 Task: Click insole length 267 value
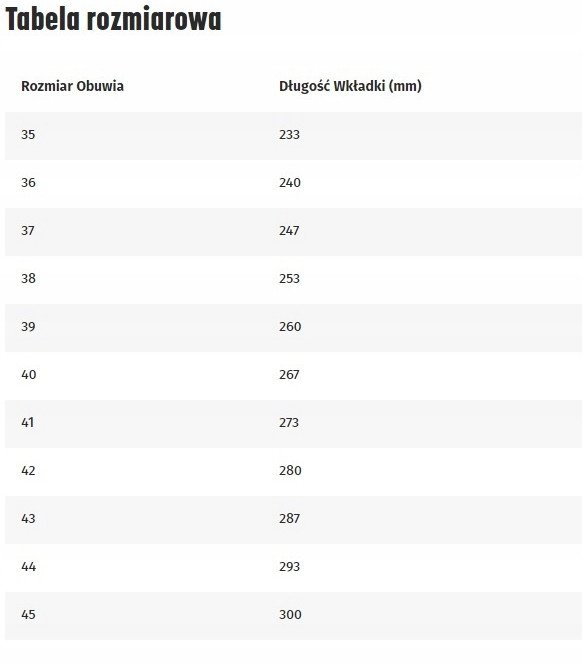pos(289,374)
